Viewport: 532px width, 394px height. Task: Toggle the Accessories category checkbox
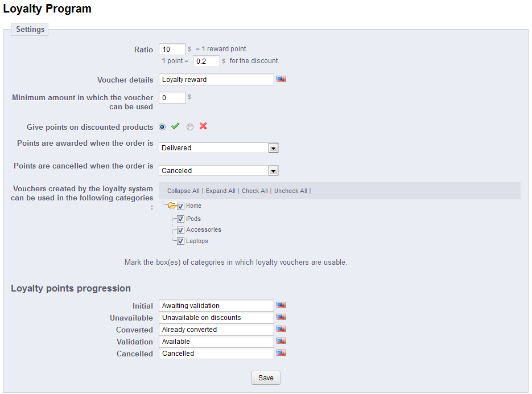click(180, 230)
